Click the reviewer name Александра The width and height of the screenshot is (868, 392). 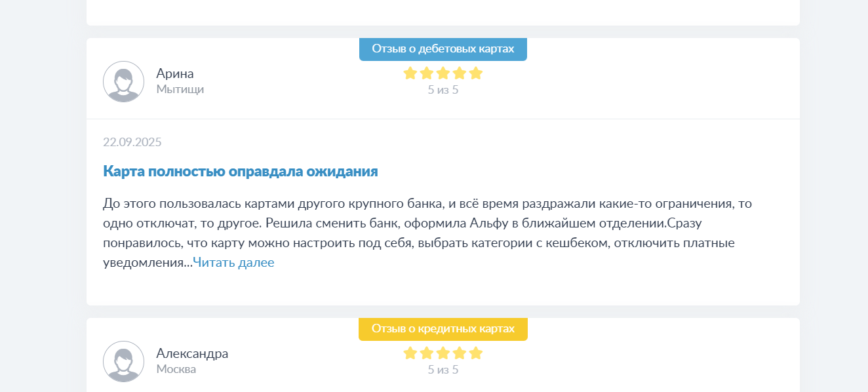pyautogui.click(x=192, y=353)
